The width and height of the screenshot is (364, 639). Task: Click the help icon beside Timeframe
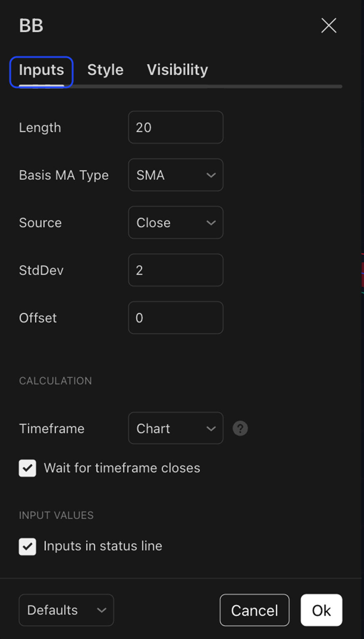tap(240, 428)
